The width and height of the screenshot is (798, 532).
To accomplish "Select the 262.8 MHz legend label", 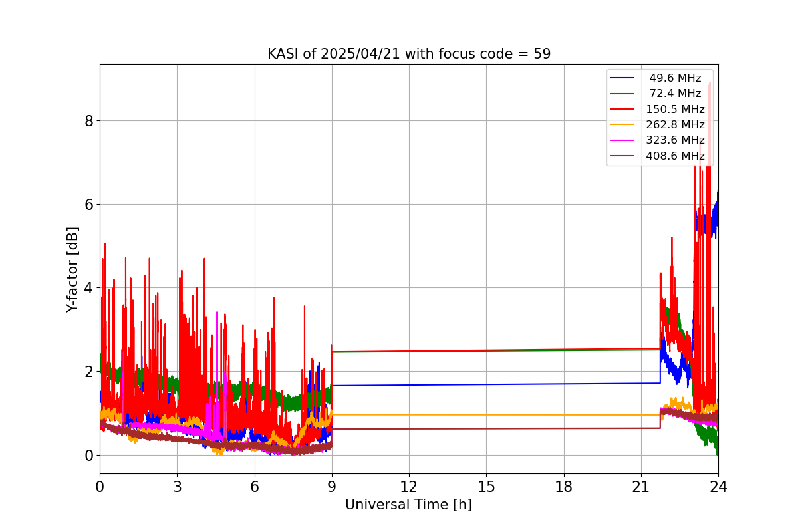I will [675, 124].
